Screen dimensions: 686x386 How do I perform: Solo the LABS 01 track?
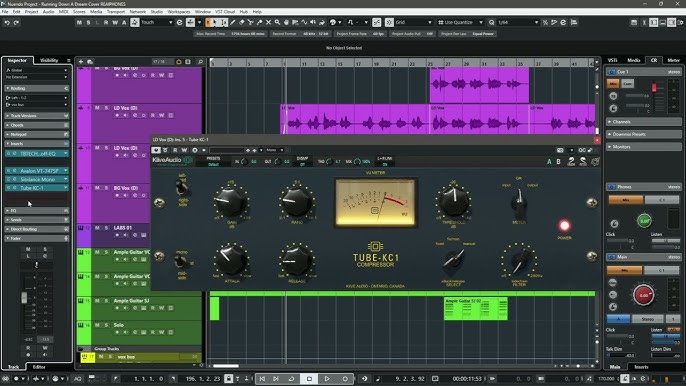click(x=106, y=228)
